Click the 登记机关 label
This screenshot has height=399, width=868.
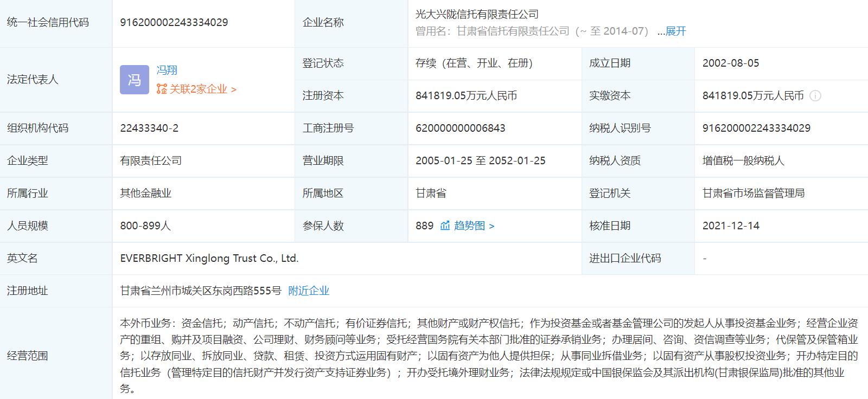point(610,193)
